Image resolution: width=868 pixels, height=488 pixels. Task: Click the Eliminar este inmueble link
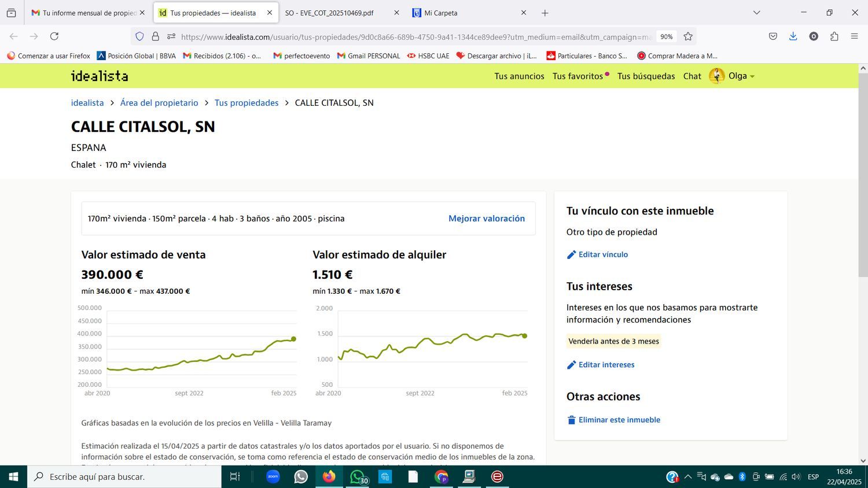pyautogui.click(x=619, y=420)
